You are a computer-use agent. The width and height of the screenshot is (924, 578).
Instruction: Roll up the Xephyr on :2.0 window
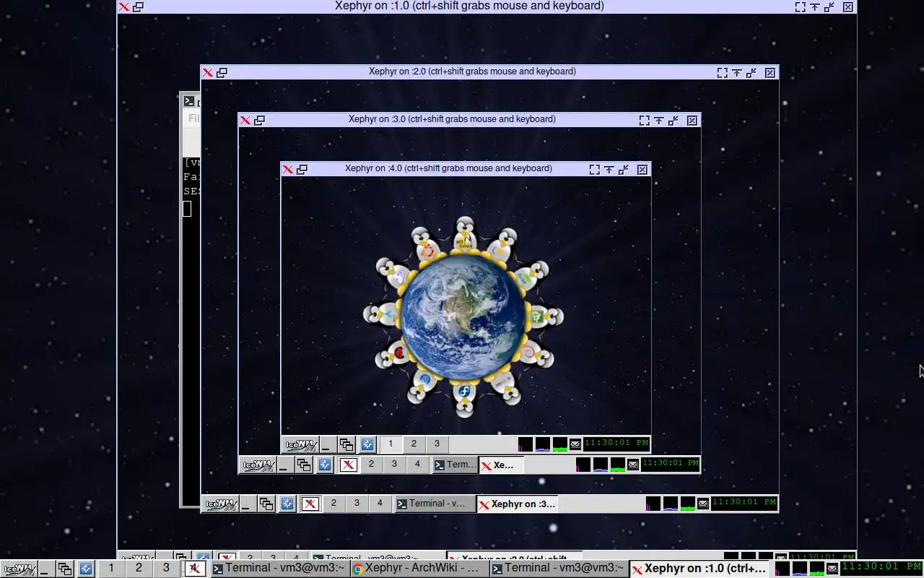click(x=736, y=72)
